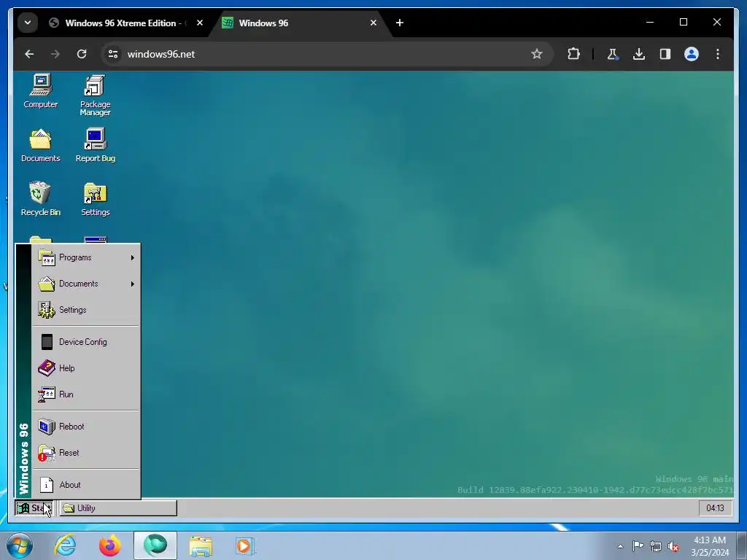Close the Windows 96 Xtreme Edition tab
The height and width of the screenshot is (560, 747).
(200, 23)
